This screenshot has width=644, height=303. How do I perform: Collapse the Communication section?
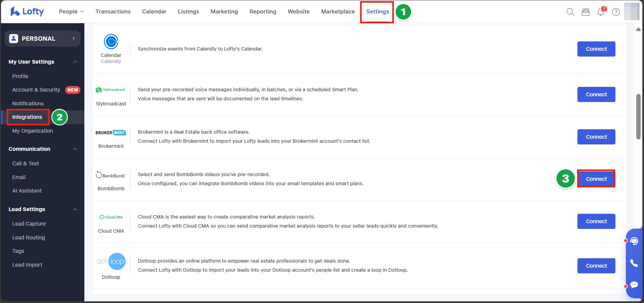pyautogui.click(x=75, y=149)
